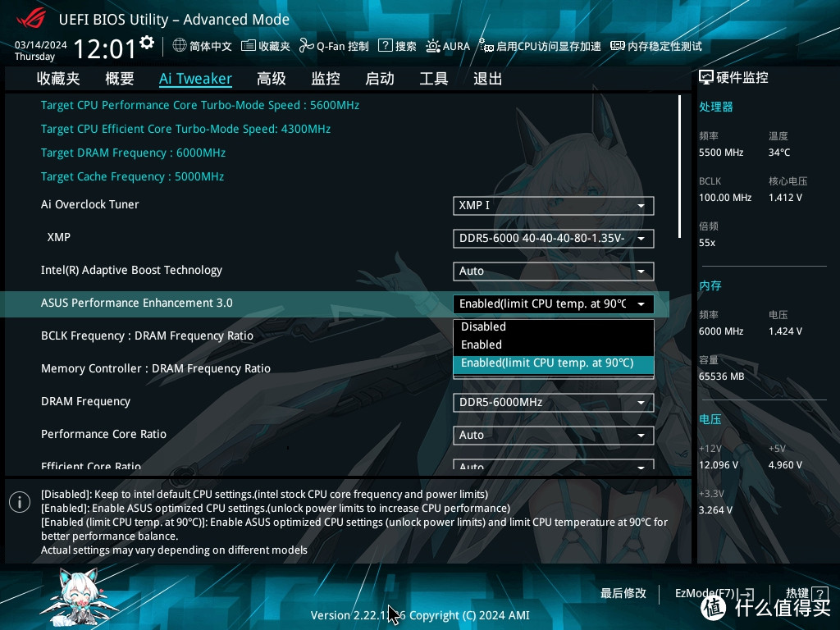Click the DRAM Frequency label
Viewport: 840px width, 630px height.
point(85,402)
